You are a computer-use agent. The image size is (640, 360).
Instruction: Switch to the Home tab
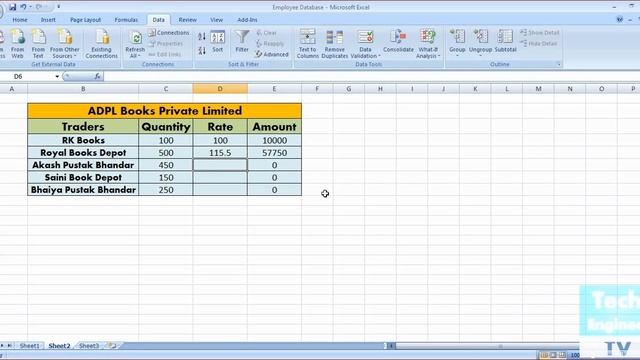click(x=20, y=20)
